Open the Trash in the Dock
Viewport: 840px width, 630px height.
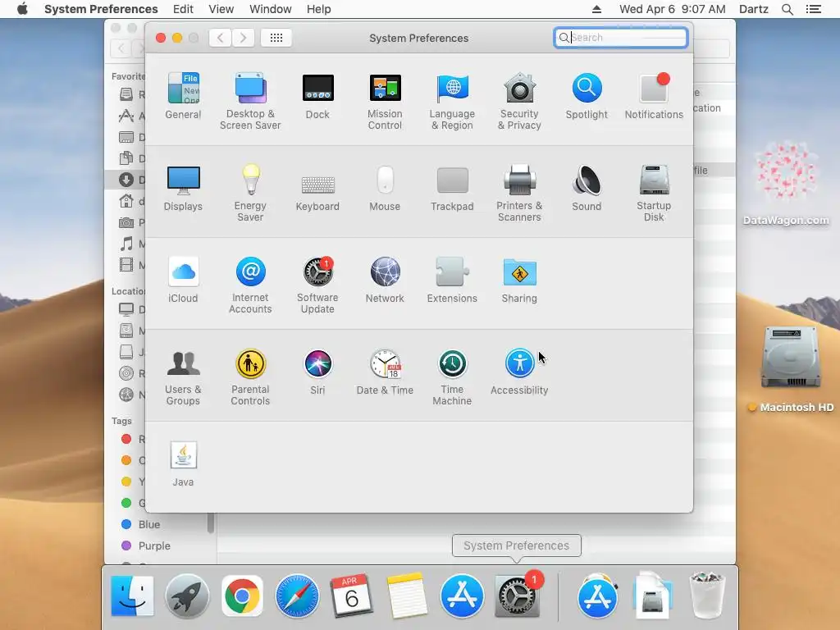[707, 595]
